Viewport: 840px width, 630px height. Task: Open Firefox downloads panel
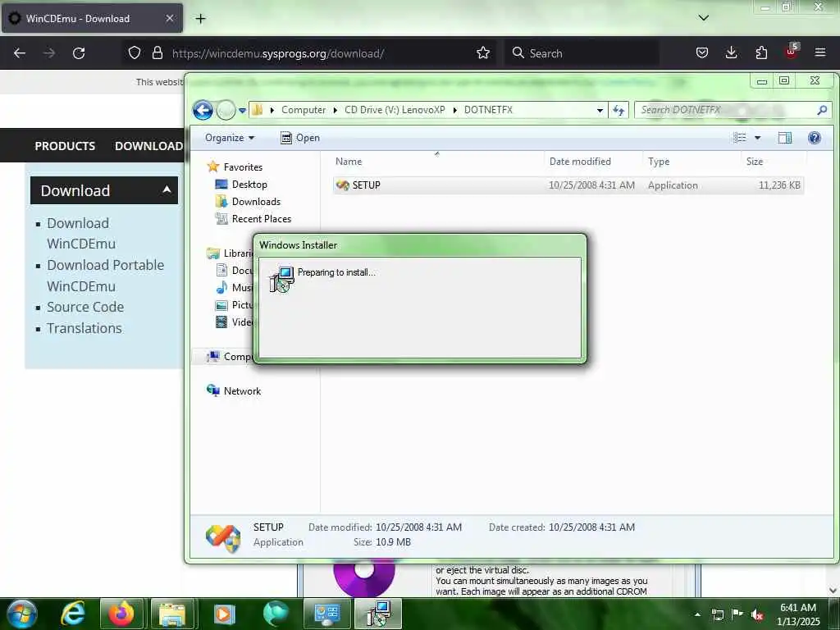coord(731,53)
